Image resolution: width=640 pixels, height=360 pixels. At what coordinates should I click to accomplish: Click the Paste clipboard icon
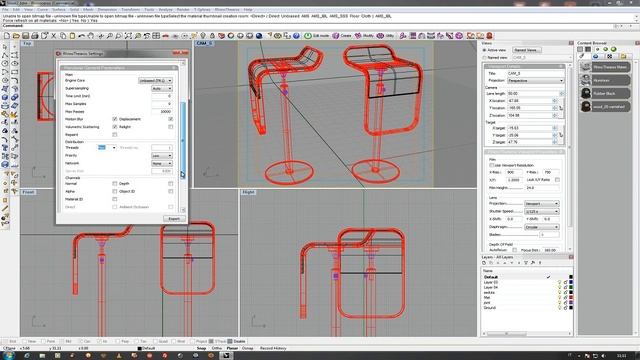[72, 36]
